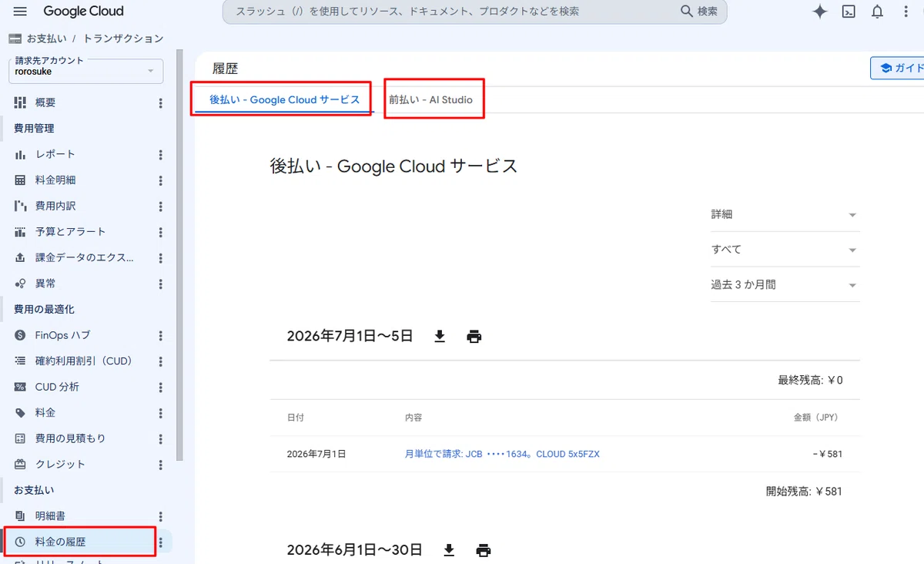Open more options next to FinOps ハブ
The width and height of the screenshot is (924, 564).
click(161, 335)
